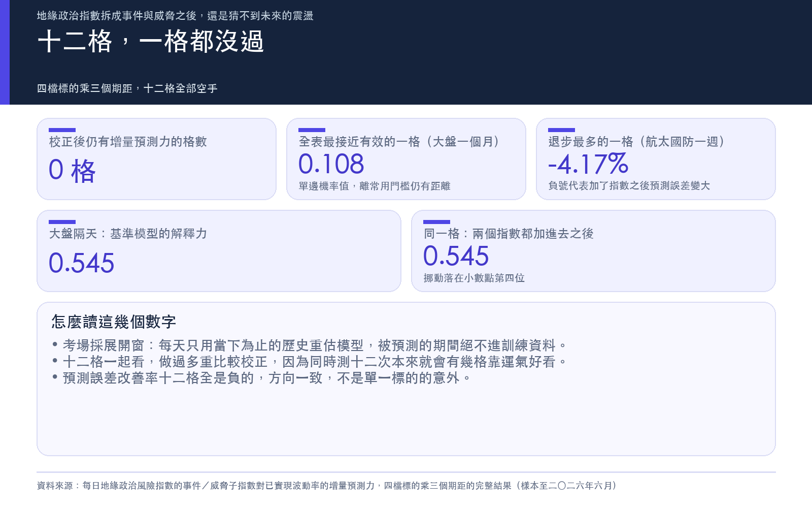812x508 pixels.
Task: Click the label 同一格：兩個指數都加進去之後
Action: coord(509,234)
